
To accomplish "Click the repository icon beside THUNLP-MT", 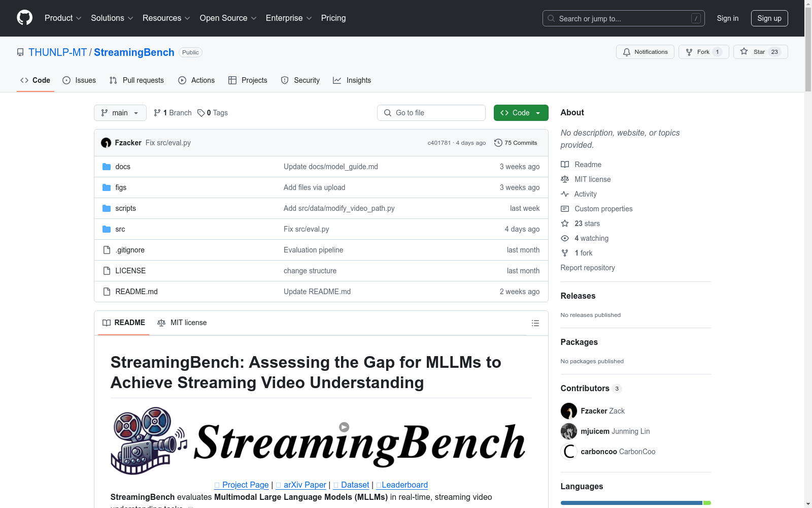I will coord(20,52).
